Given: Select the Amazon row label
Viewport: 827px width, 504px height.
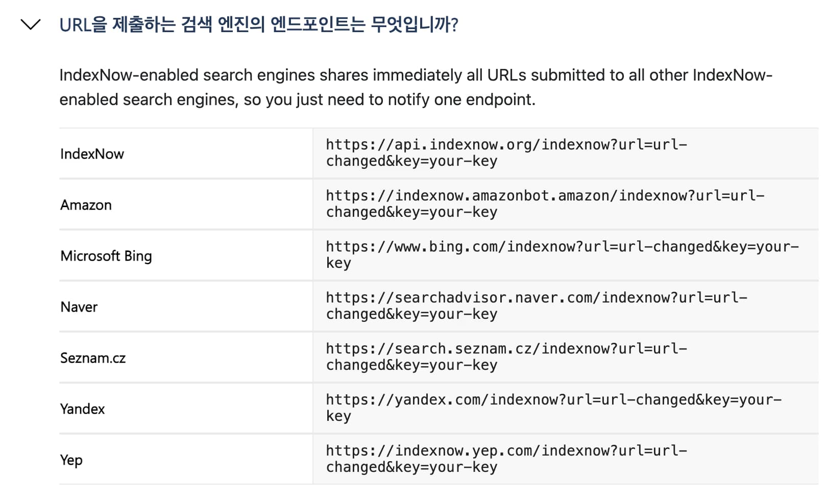Looking at the screenshot, I should coord(86,205).
